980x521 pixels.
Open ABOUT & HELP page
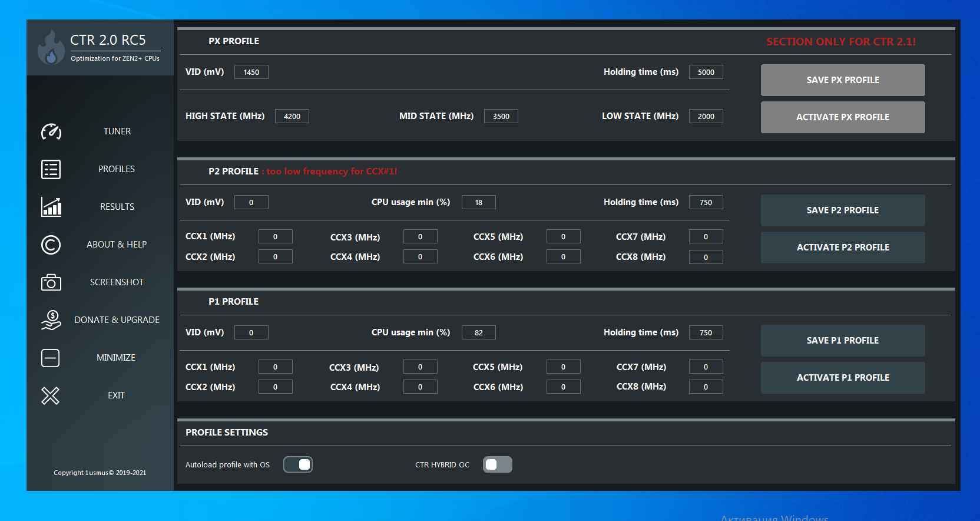coord(117,245)
